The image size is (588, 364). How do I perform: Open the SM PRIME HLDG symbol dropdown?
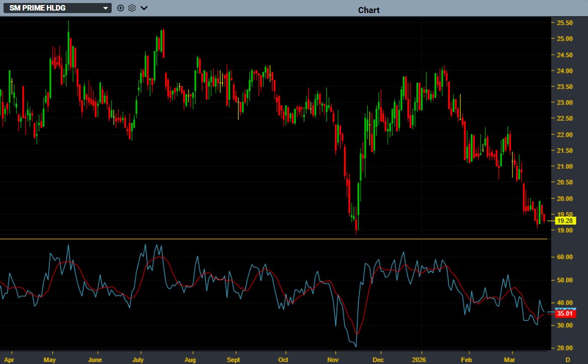57,8
